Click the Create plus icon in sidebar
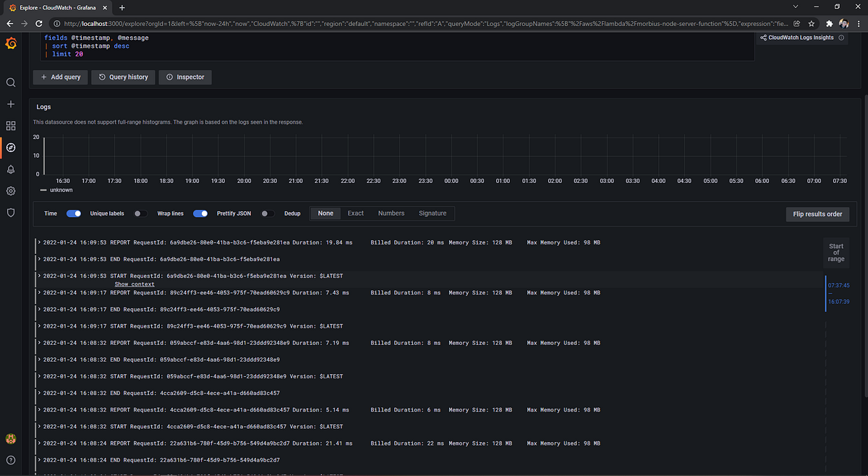Image resolution: width=868 pixels, height=476 pixels. (x=11, y=103)
